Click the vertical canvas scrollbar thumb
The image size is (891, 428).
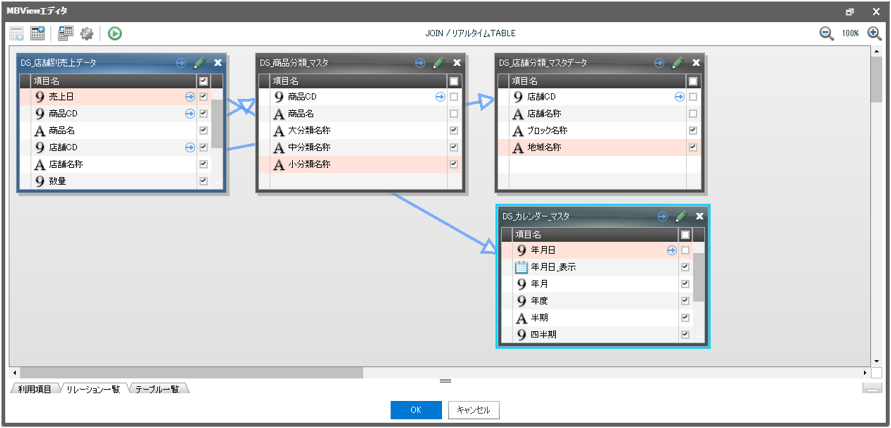point(876,80)
